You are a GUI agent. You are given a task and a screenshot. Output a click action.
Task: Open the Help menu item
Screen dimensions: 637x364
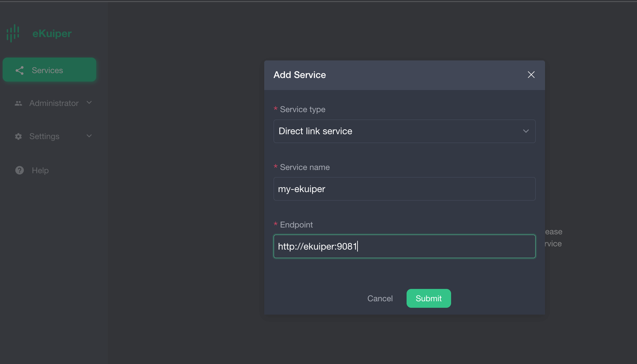40,170
